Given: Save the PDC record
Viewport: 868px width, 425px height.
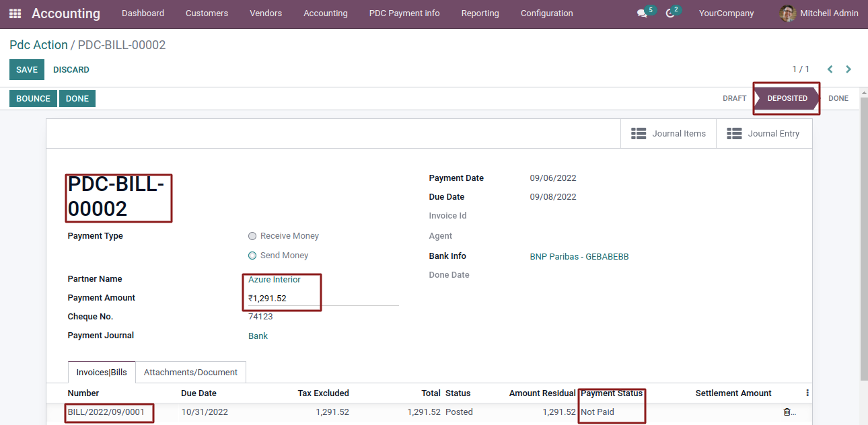Looking at the screenshot, I should (x=27, y=70).
